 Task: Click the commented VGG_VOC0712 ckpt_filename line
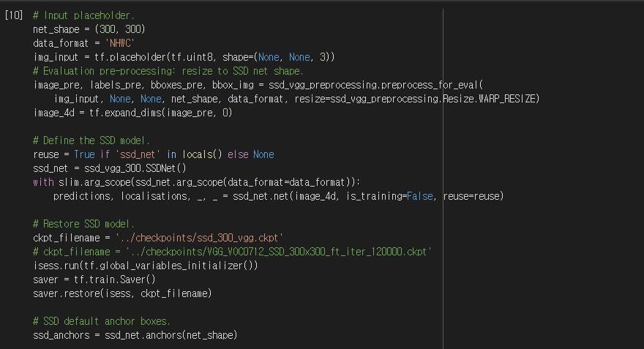233,252
